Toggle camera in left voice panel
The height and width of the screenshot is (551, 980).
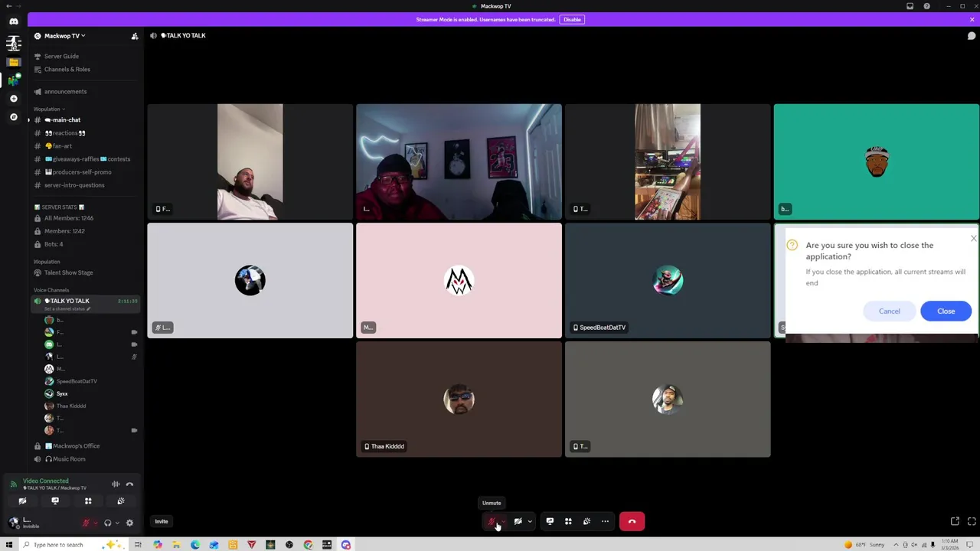pos(22,501)
